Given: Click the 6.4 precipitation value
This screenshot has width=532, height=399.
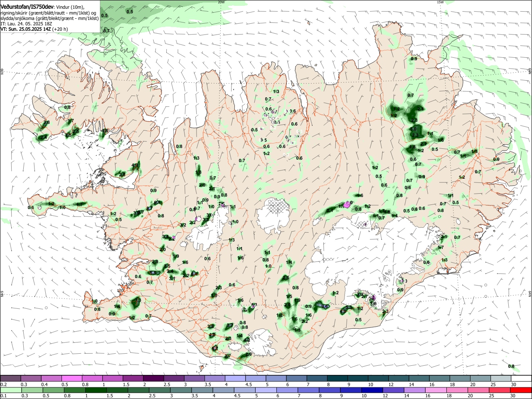Looking at the screenshot, I should pyautogui.click(x=194, y=274).
